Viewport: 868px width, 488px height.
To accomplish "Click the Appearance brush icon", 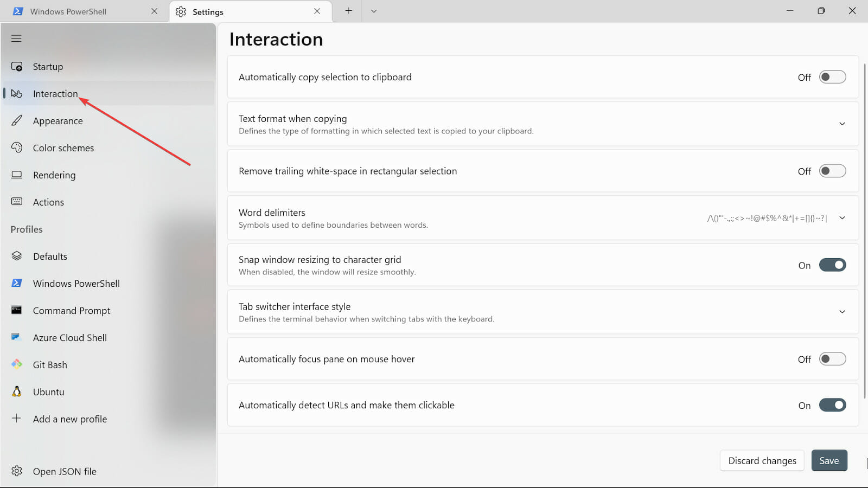I will (17, 120).
